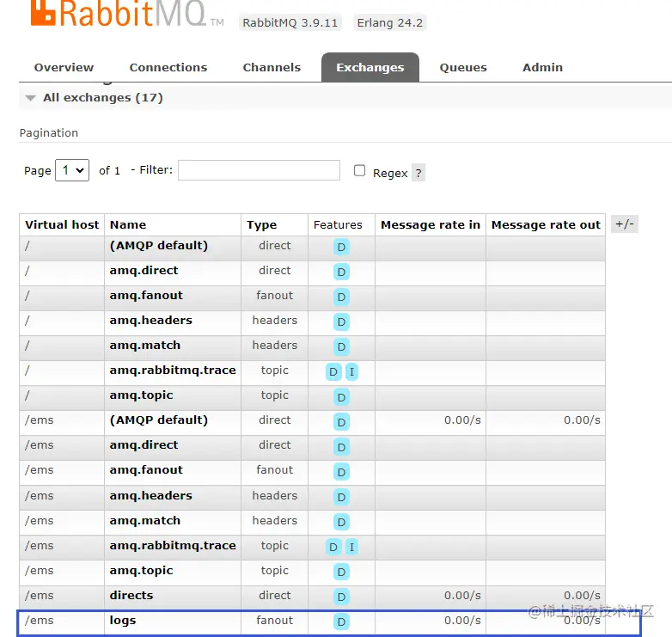The image size is (672, 637).
Task: Click the +/- column toggle button
Action: 625,224
